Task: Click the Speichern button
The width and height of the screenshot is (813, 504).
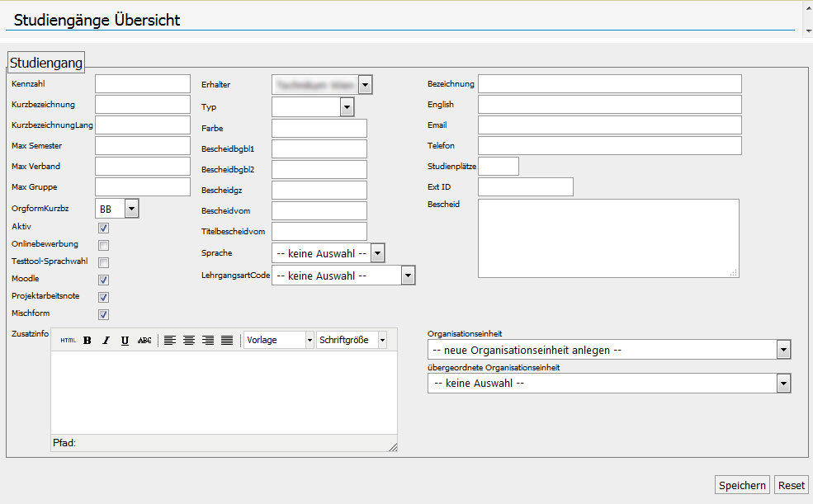Action: (x=742, y=485)
